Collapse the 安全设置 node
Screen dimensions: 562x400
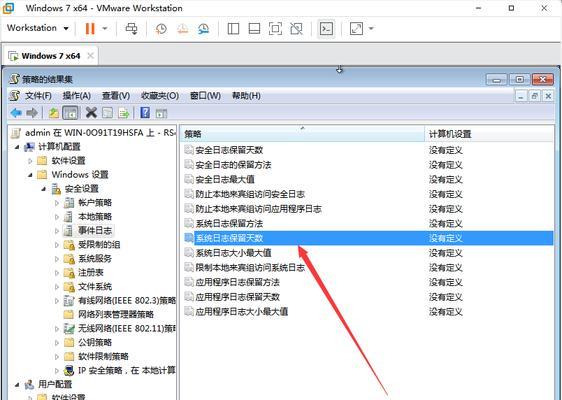[43, 189]
